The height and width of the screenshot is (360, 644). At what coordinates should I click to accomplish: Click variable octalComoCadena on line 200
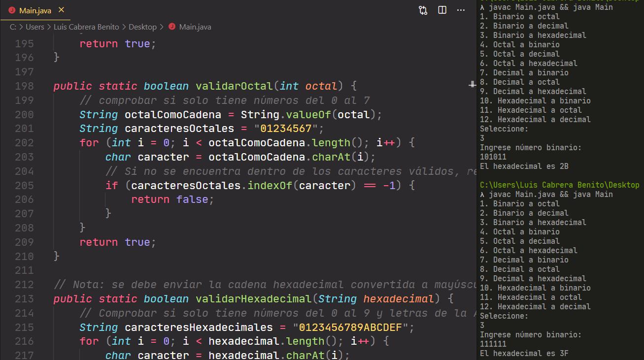(x=173, y=115)
